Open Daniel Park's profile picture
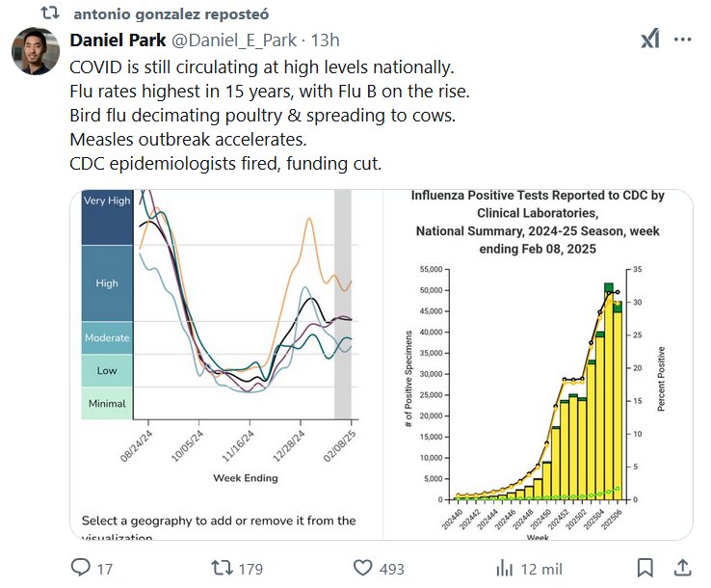This screenshot has height=588, width=711. coord(36,51)
